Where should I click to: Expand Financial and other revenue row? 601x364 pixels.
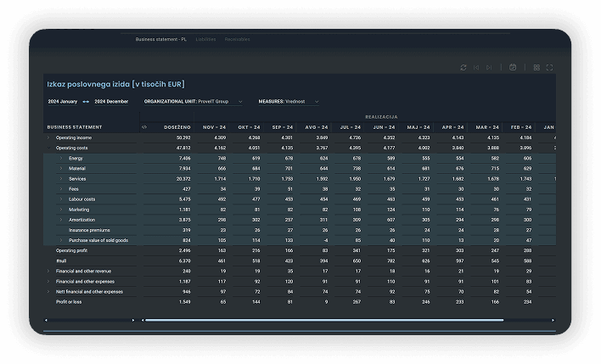coord(48,271)
